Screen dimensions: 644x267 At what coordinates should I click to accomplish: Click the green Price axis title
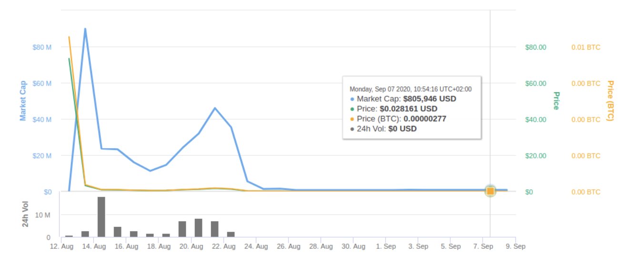(555, 101)
